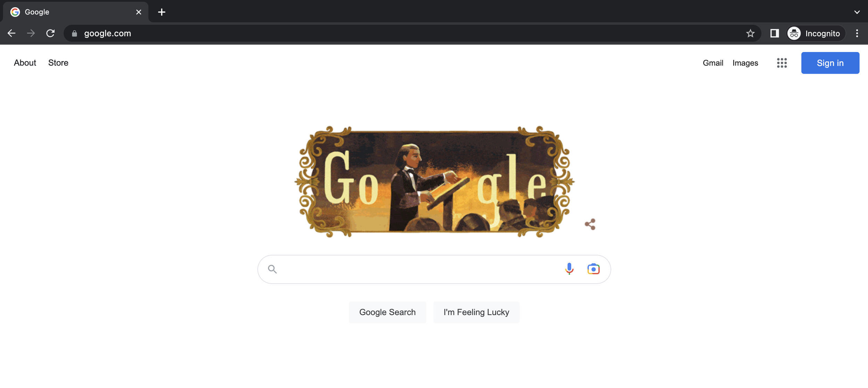Bookmark this page with star icon

pyautogui.click(x=750, y=33)
